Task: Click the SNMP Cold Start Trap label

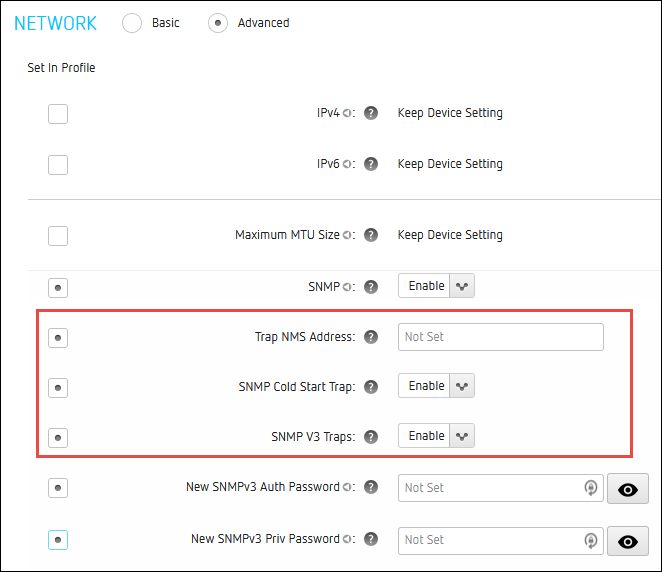Action: (297, 387)
